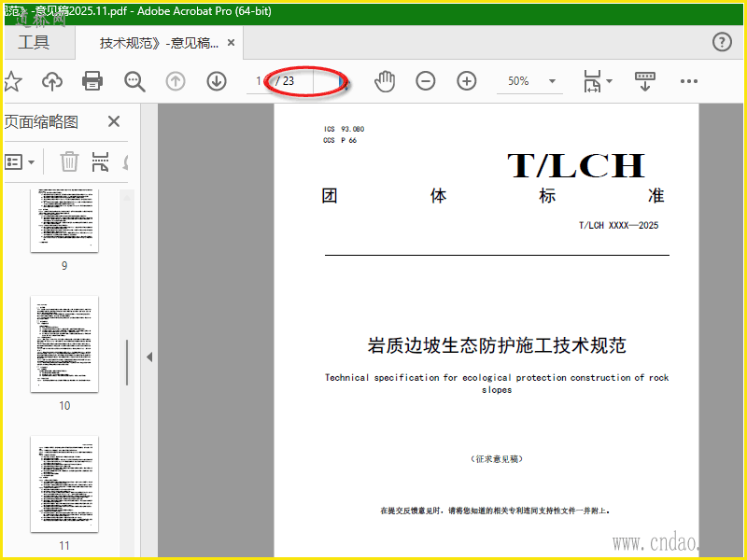
Task: Go to previous page arrow
Action: (x=176, y=81)
